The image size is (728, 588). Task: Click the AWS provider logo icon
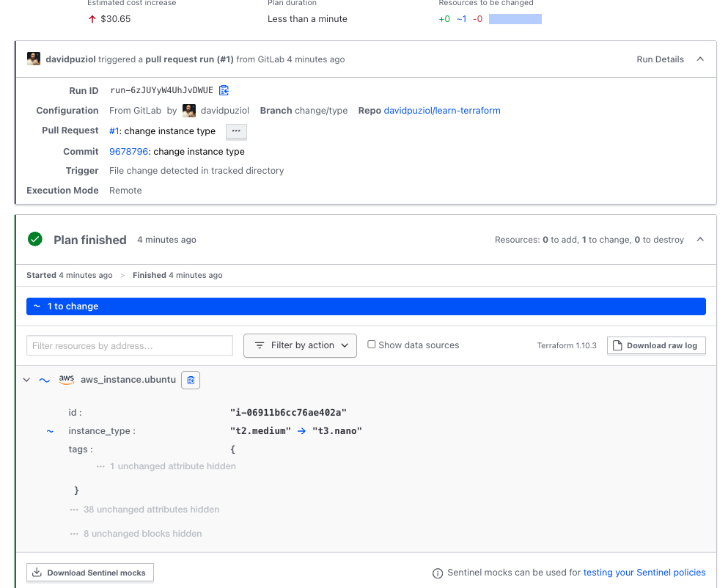tap(67, 380)
